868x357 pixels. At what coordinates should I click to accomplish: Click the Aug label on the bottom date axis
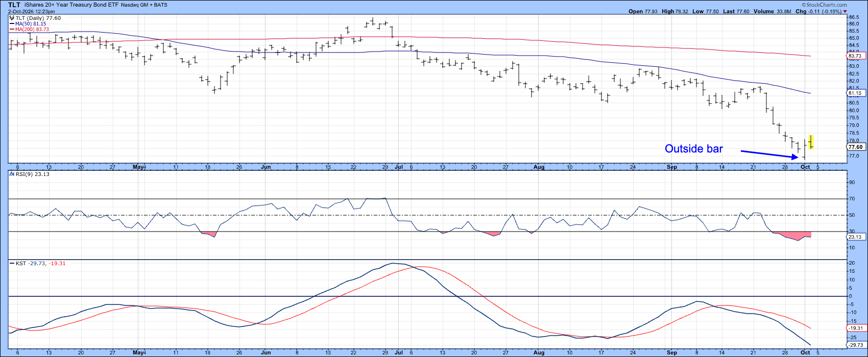point(540,353)
